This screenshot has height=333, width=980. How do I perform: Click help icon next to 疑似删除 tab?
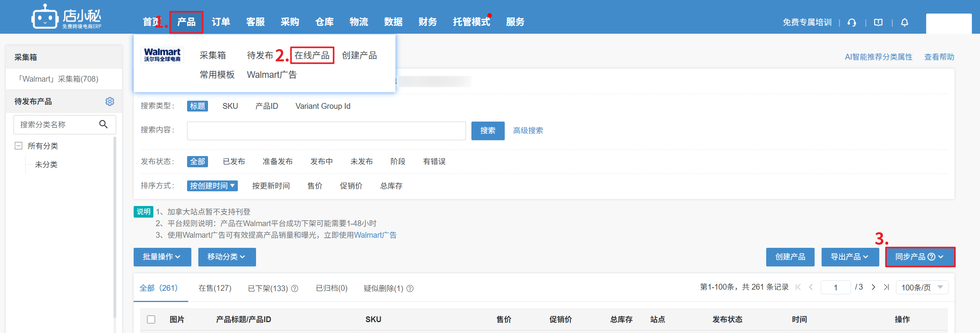pyautogui.click(x=410, y=288)
